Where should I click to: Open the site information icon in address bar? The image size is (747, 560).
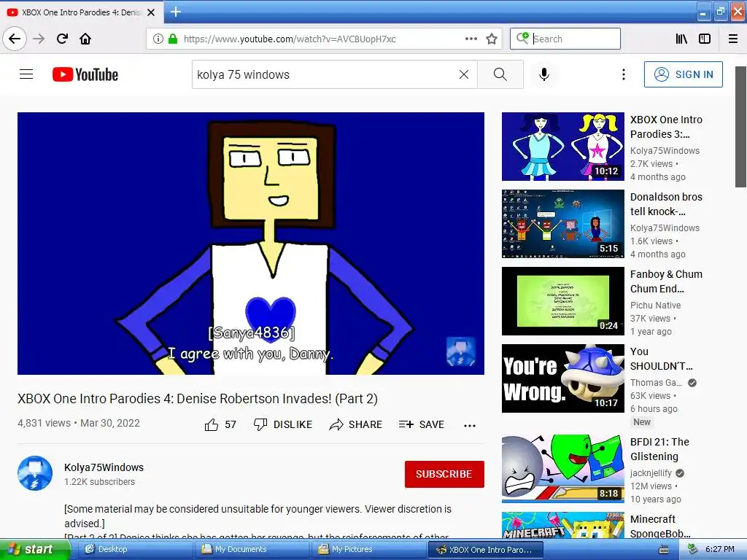pos(158,39)
